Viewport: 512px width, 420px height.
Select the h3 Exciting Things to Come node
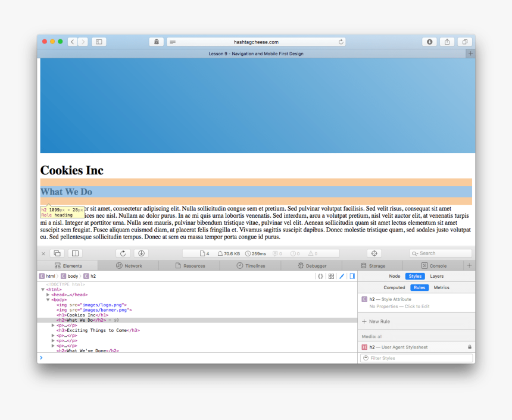coord(99,330)
